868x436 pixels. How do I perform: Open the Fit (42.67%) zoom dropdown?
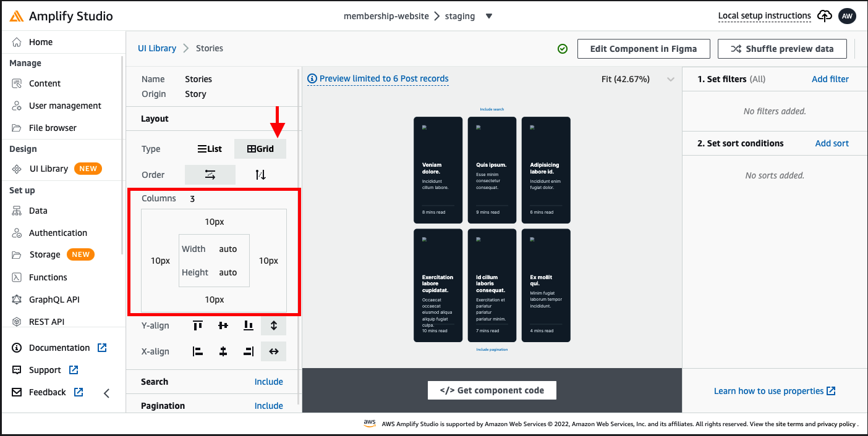(671, 79)
